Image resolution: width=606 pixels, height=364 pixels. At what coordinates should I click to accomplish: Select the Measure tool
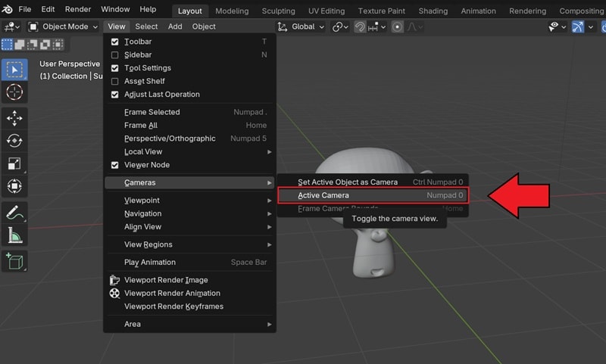(14, 235)
